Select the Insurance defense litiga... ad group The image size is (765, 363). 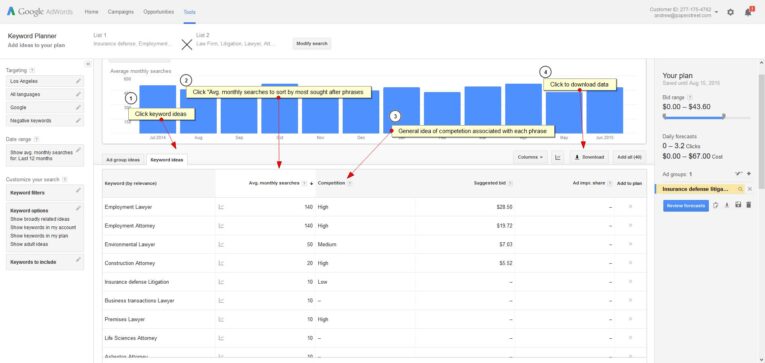(695, 189)
